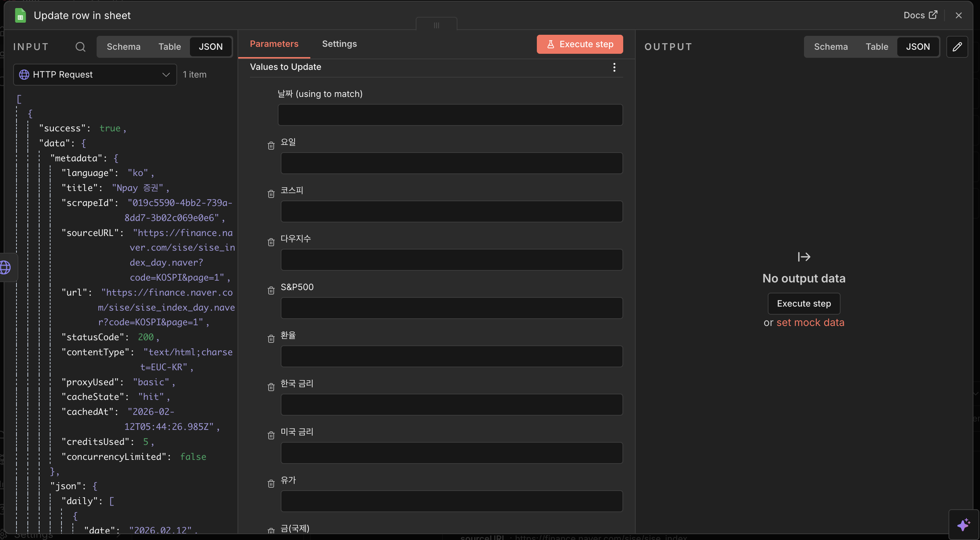980x540 pixels.
Task: Click trash icon next to S&P500
Action: click(271, 290)
